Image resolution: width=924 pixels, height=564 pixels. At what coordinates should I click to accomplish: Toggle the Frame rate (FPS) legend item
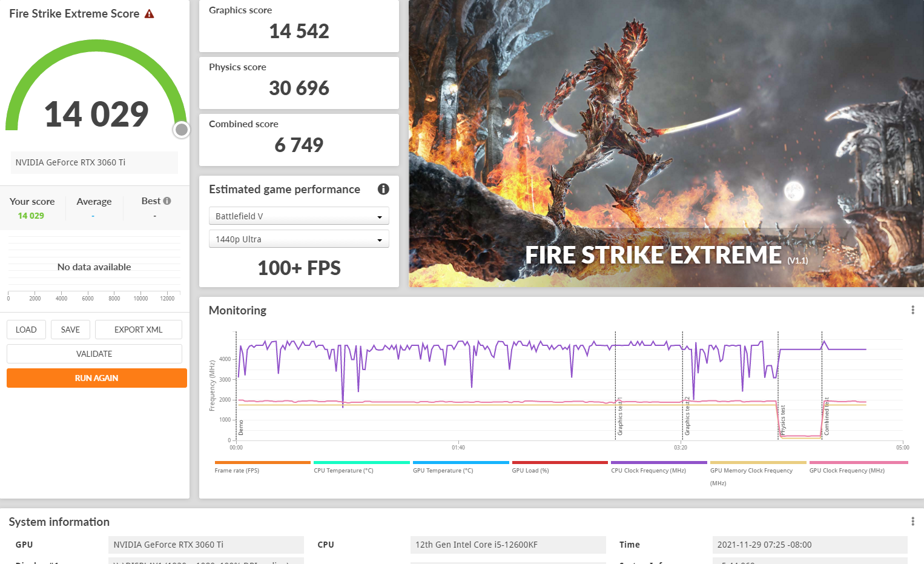[237, 470]
